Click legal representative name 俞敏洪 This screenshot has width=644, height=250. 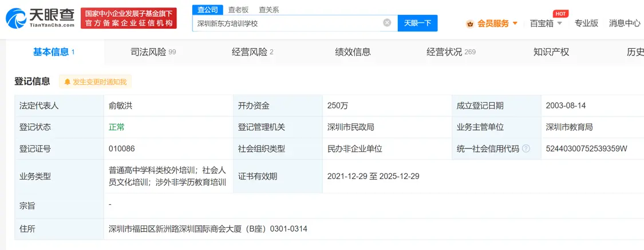tap(120, 106)
